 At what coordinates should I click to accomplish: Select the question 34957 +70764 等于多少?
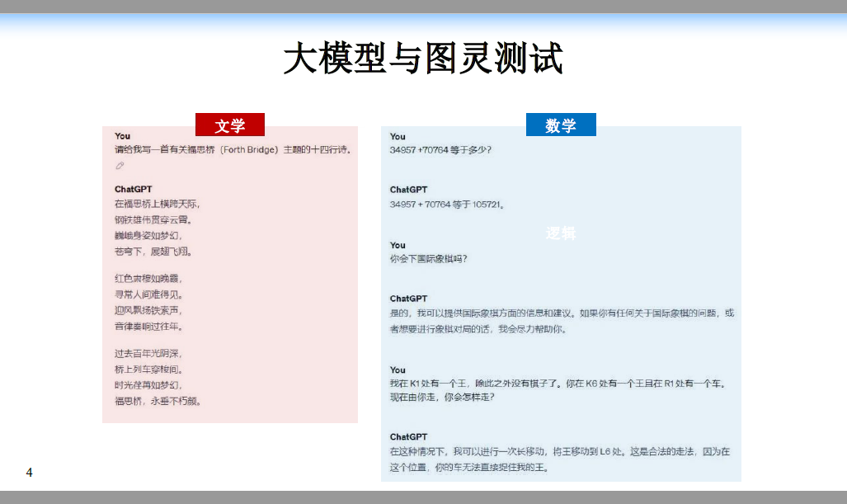(x=440, y=150)
